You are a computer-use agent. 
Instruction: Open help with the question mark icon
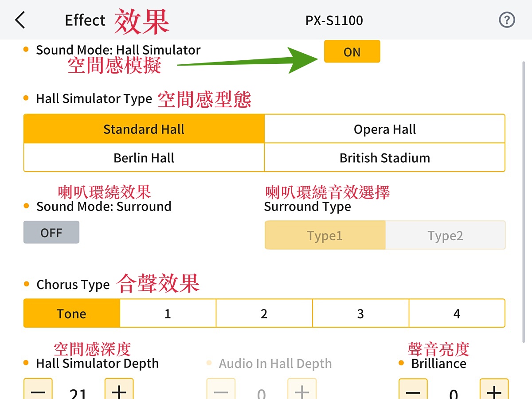507,20
